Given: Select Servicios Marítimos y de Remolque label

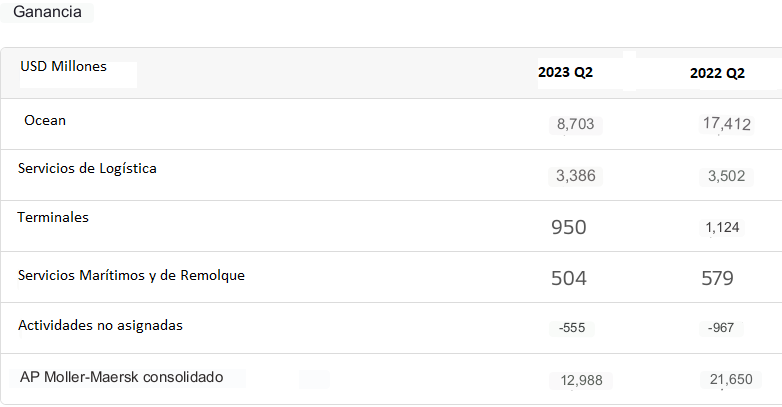Looking at the screenshot, I should coord(131,275).
